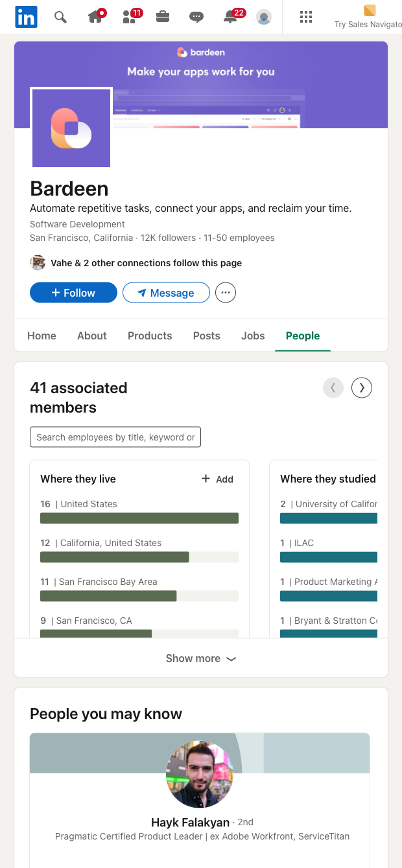402x868 pixels.
Task: Go to Home feed icon
Action: click(x=95, y=17)
